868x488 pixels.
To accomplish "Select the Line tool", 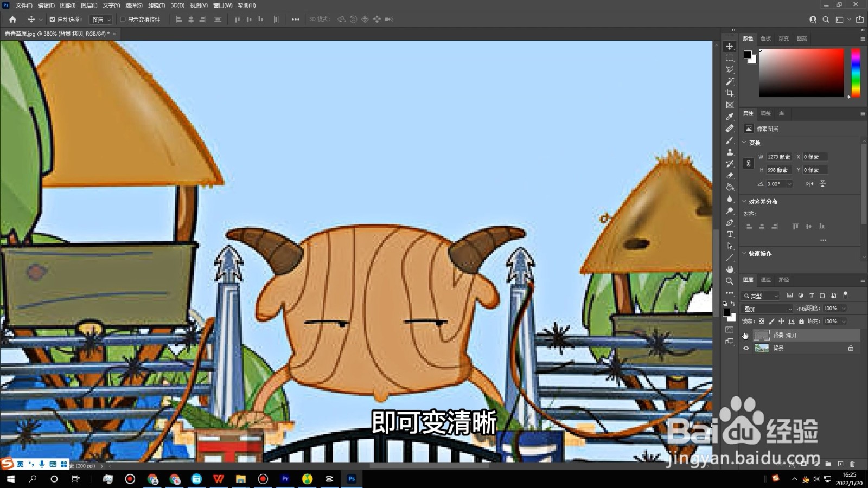I will pos(730,258).
